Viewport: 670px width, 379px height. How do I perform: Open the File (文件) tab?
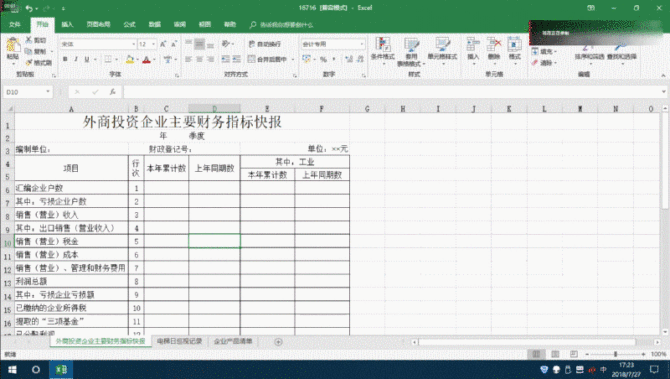click(x=15, y=25)
